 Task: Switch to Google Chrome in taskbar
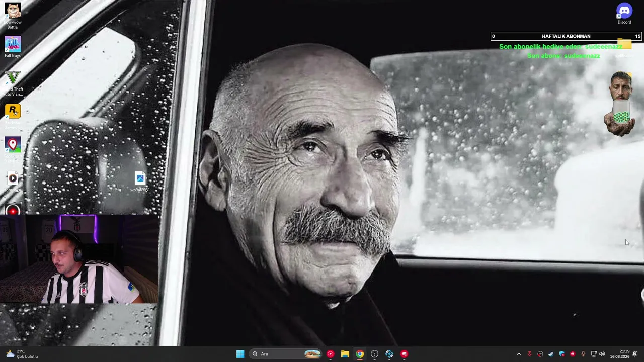click(360, 354)
